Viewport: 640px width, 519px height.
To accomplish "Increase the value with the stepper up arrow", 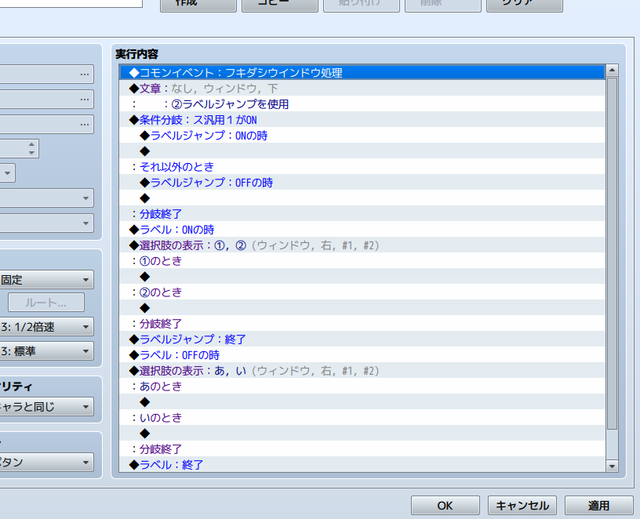I will [x=32, y=144].
